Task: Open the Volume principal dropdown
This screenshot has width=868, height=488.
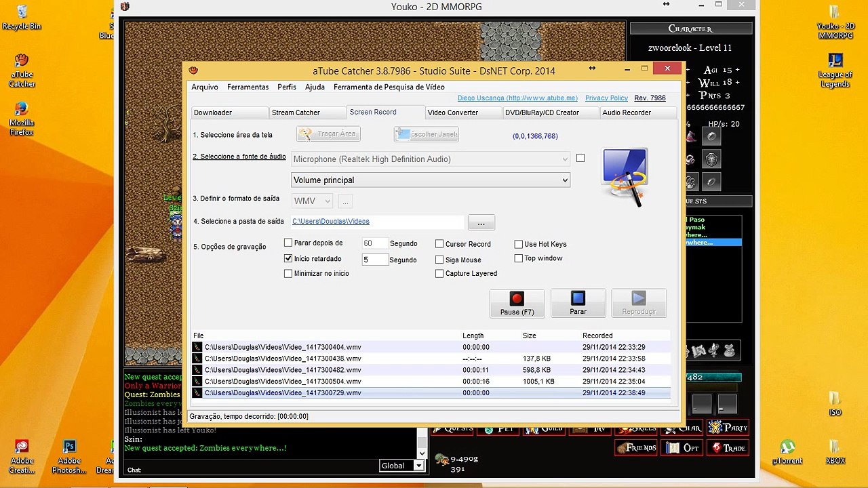Action: tap(431, 180)
